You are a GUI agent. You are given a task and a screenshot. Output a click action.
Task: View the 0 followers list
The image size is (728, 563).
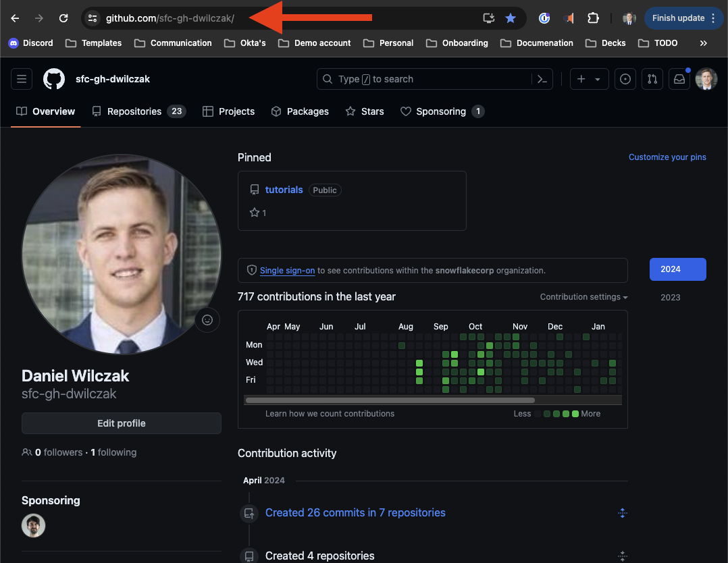click(x=59, y=452)
